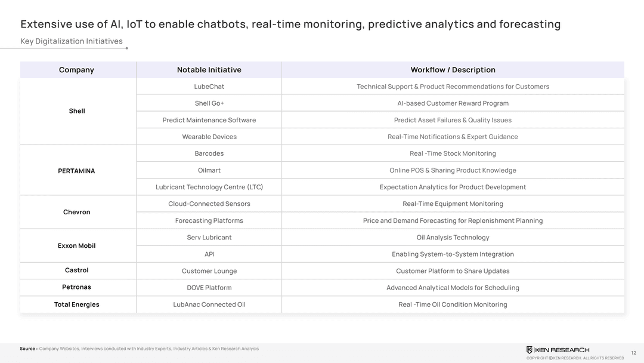Image resolution: width=644 pixels, height=363 pixels.
Task: Click the Key Digitalization Initiatives subtitle
Action: pos(72,41)
